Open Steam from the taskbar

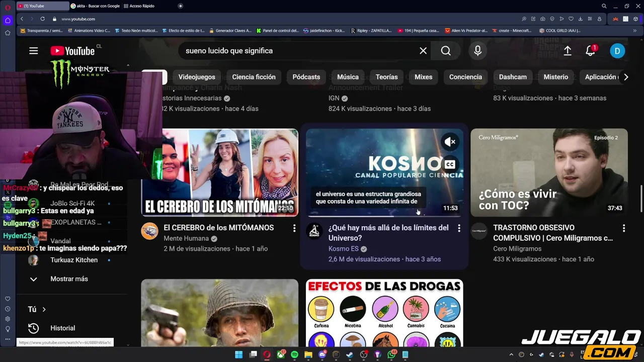[x=350, y=355]
